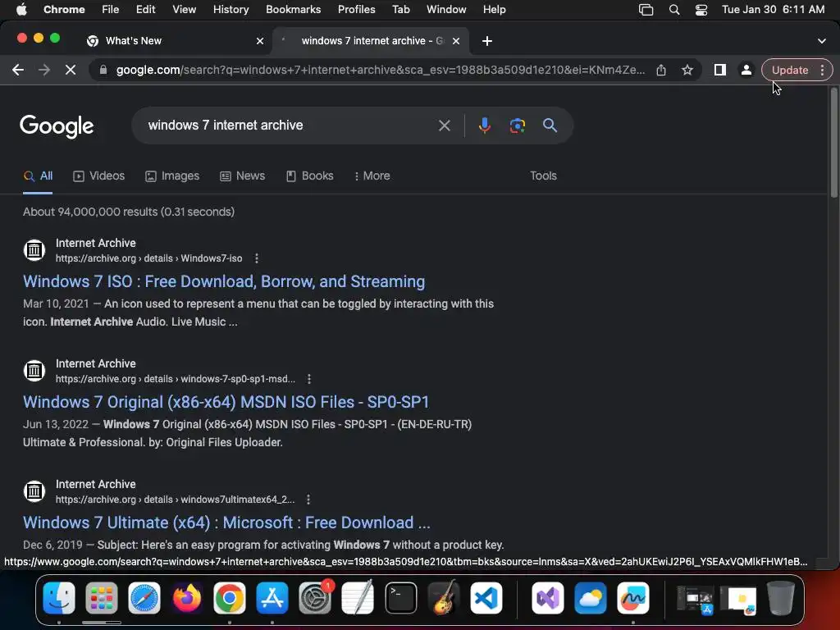Screen dimensions: 840x630
Task: Go forward with the forward arrow
Action: [x=44, y=71]
